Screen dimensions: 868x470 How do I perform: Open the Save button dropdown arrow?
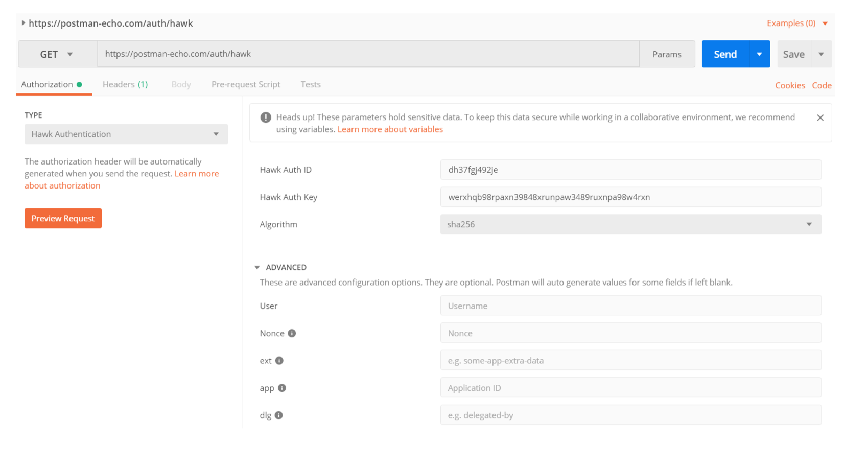(x=821, y=54)
